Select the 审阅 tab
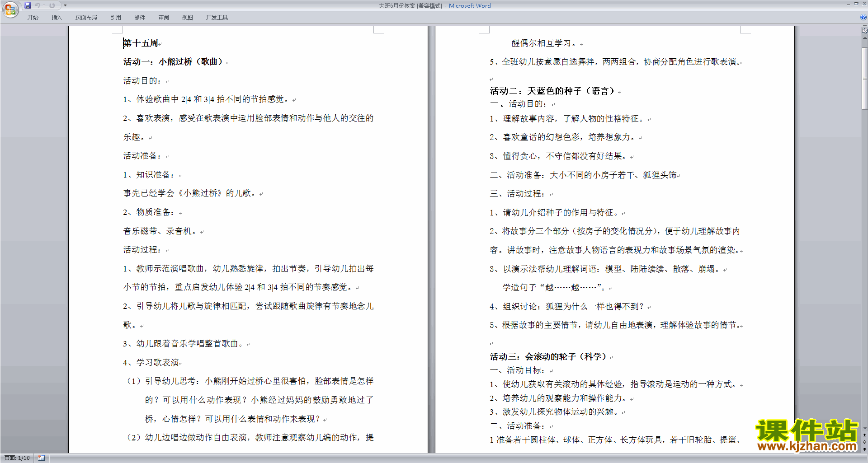The image size is (868, 463). pyautogui.click(x=164, y=18)
